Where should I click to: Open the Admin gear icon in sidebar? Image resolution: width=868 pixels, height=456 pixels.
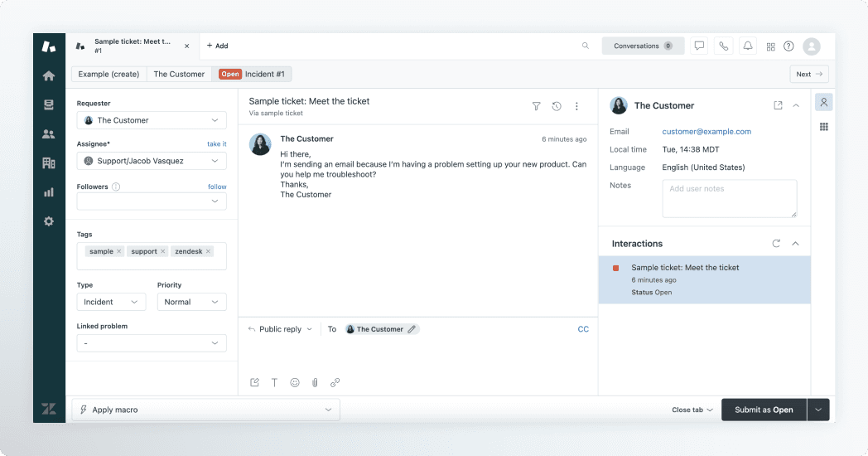(49, 221)
